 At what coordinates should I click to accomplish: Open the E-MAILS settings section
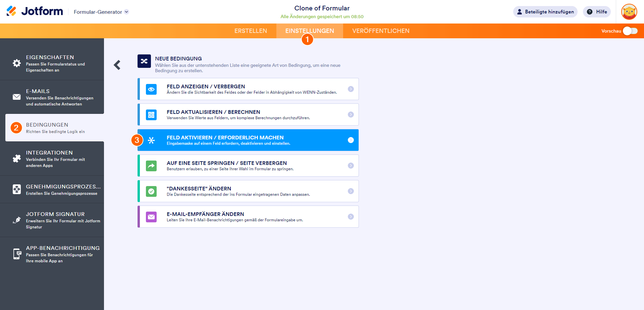coord(52,97)
